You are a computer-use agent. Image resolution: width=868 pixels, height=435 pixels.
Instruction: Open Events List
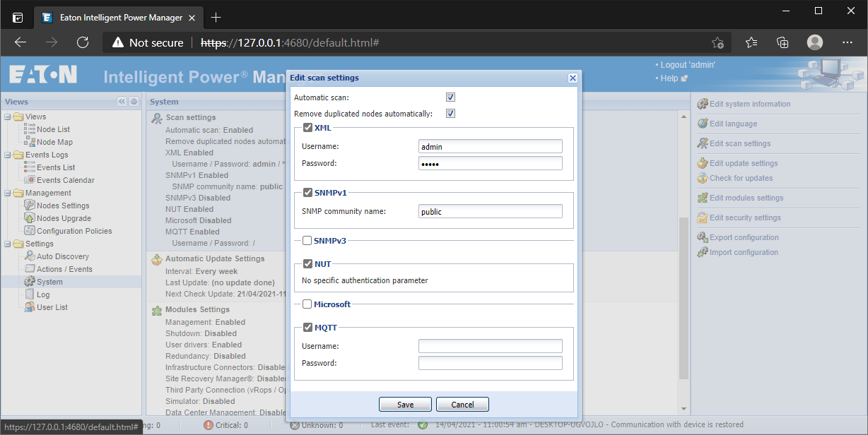pyautogui.click(x=56, y=167)
